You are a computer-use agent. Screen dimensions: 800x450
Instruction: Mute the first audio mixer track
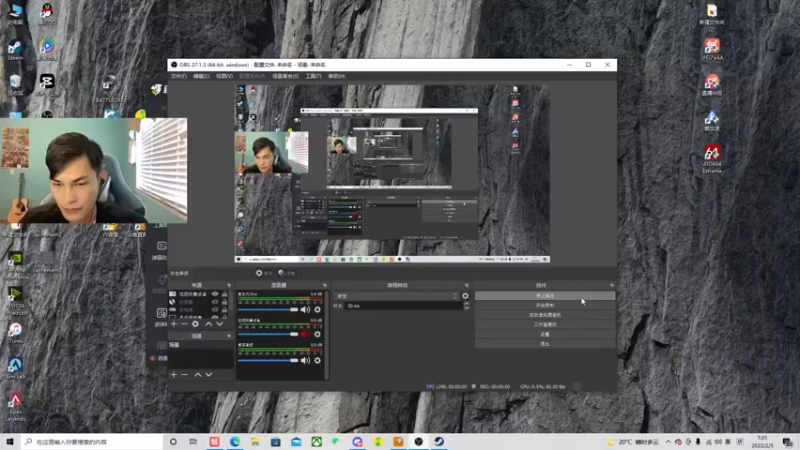[305, 310]
